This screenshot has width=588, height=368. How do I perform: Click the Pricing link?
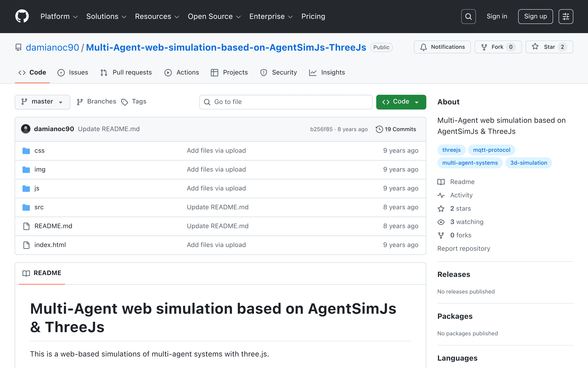coord(313,16)
